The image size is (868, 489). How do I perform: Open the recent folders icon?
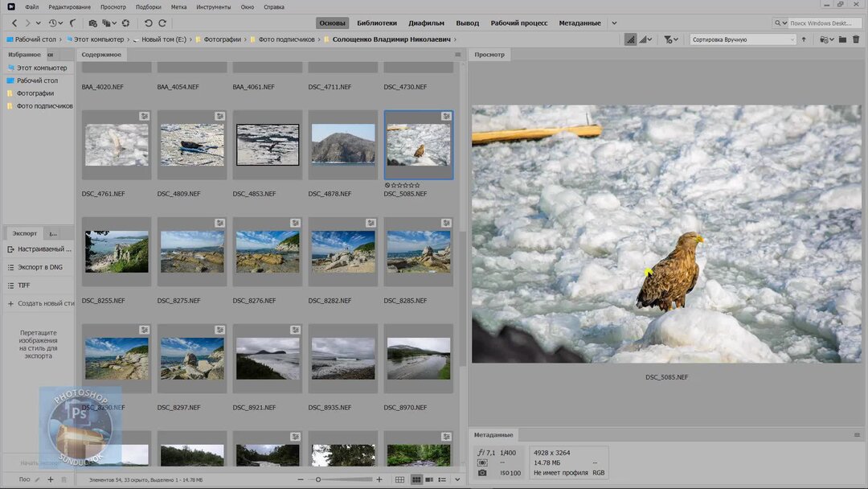pos(825,39)
